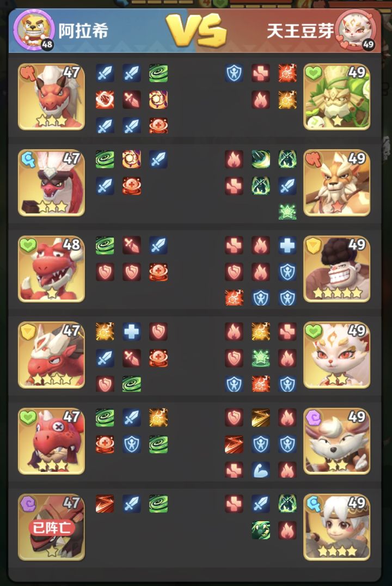Screen dimensions: 392x586
Task: Inspect the afro-haired five-star hero portrait
Action: pyautogui.click(x=336, y=268)
